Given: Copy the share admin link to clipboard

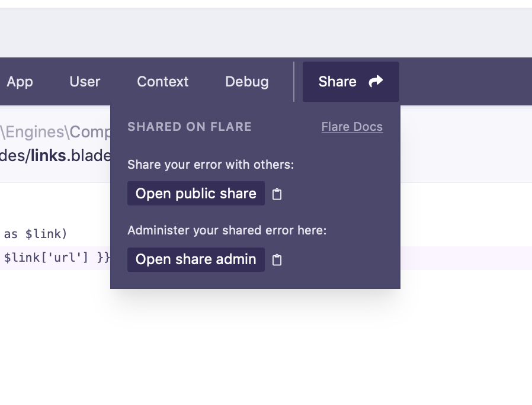Looking at the screenshot, I should tap(277, 260).
